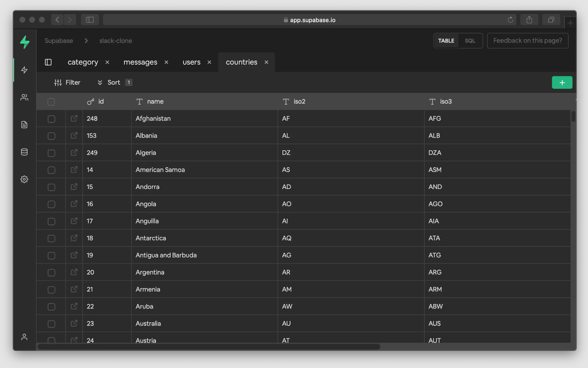Image resolution: width=588 pixels, height=368 pixels.
Task: Click the iso2 column header
Action: (x=351, y=101)
